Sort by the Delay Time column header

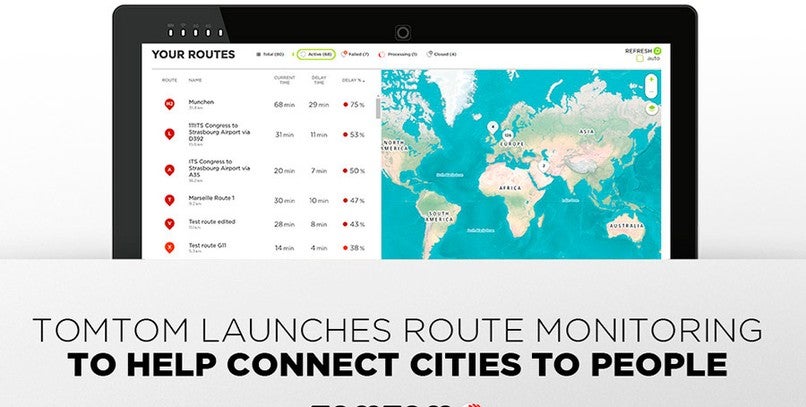tap(319, 80)
